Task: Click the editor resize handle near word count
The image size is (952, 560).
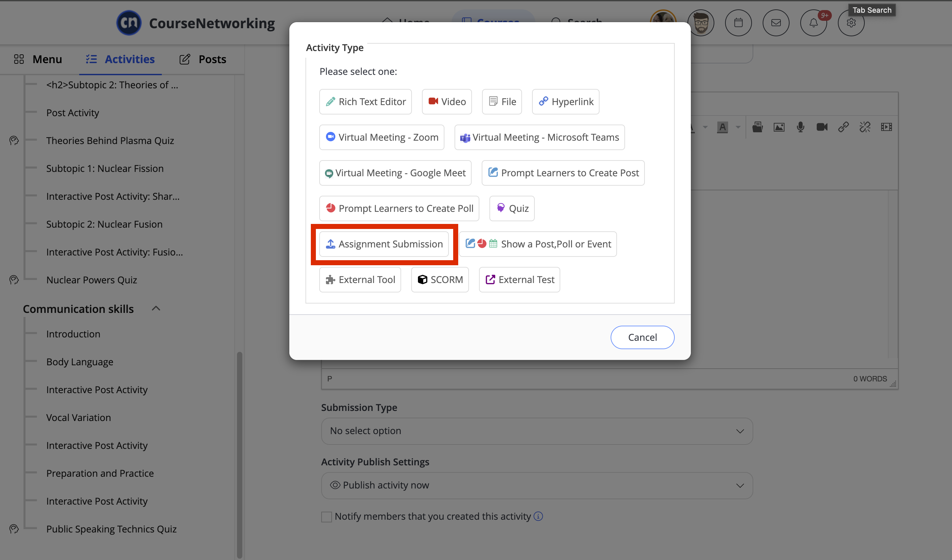Action: 893,384
